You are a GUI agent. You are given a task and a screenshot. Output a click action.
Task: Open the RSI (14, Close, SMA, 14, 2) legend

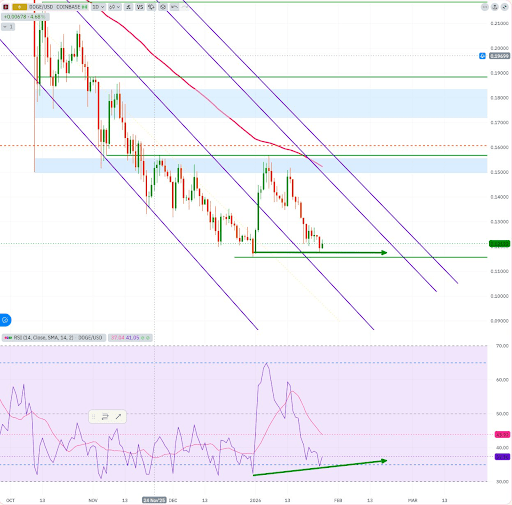click(x=54, y=338)
